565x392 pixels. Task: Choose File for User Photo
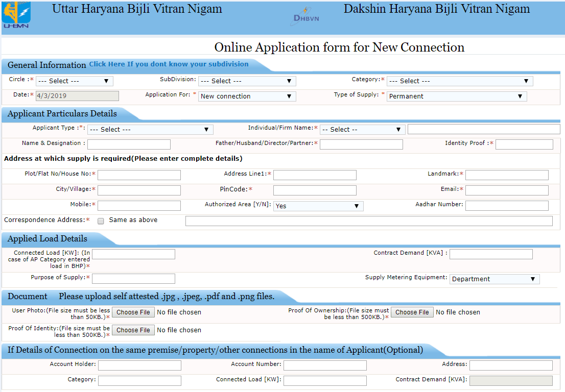pyautogui.click(x=133, y=312)
